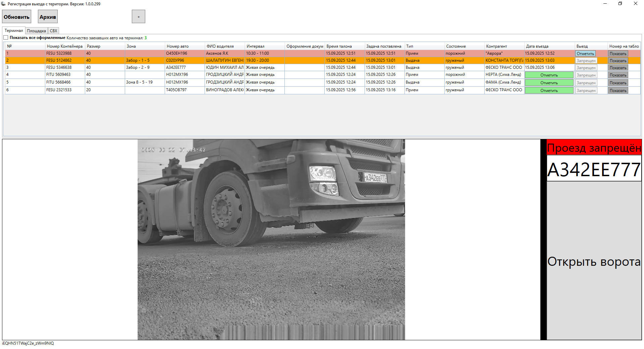
Task: Switch to the СВХ tab
Action: (x=53, y=31)
